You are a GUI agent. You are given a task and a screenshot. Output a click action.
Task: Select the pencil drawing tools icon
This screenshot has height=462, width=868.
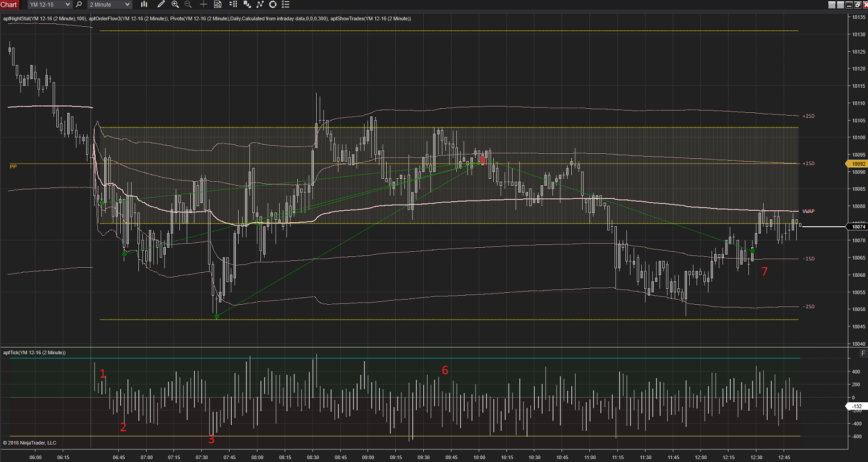coord(161,5)
